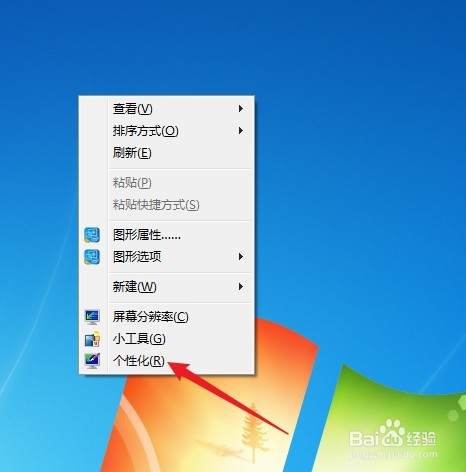Open 个性化(R) from the context menu
Image resolution: width=466 pixels, height=472 pixels.
(167, 361)
